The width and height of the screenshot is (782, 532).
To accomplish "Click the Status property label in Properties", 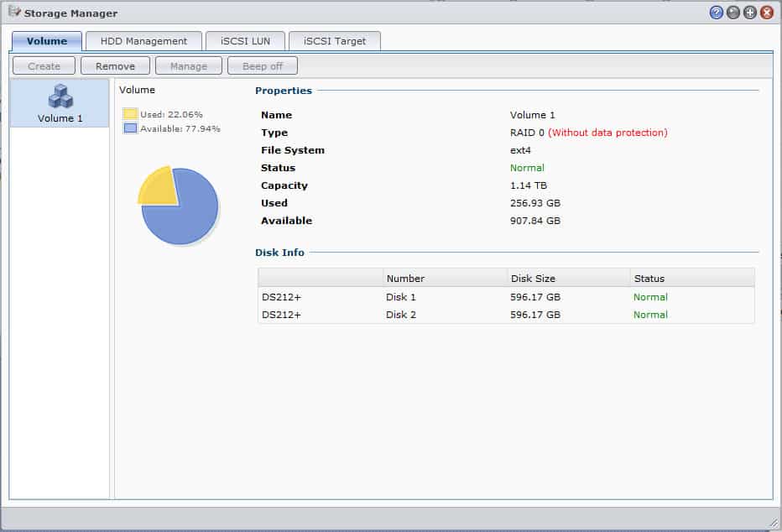I will pyautogui.click(x=279, y=168).
